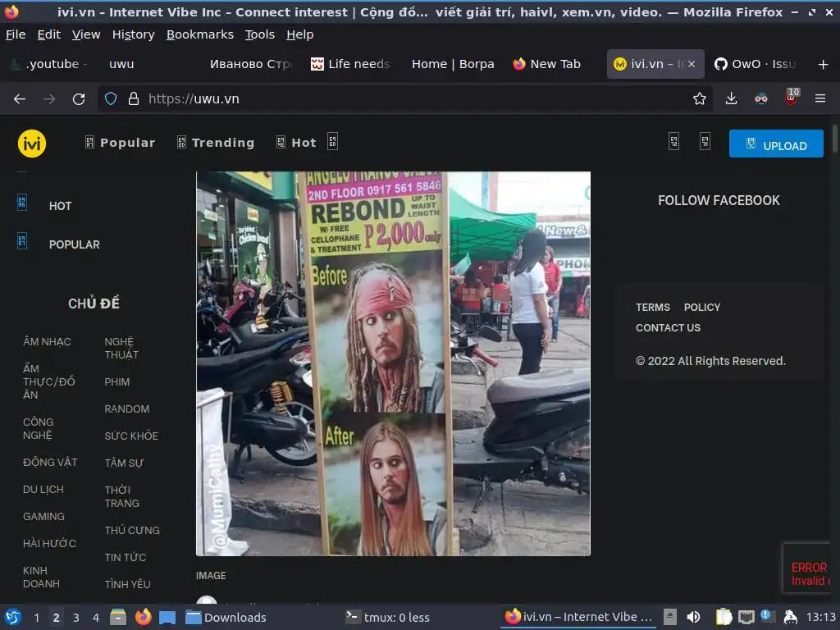The width and height of the screenshot is (840, 630).
Task: Switch to the OwO Issues GitHub tab
Action: tap(756, 64)
